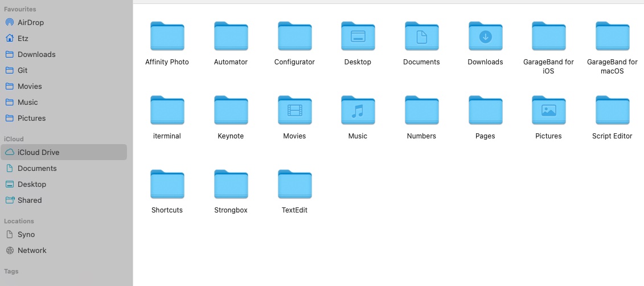The image size is (644, 286).
Task: Open Movies from the Favourites sidebar
Action: 64,86
